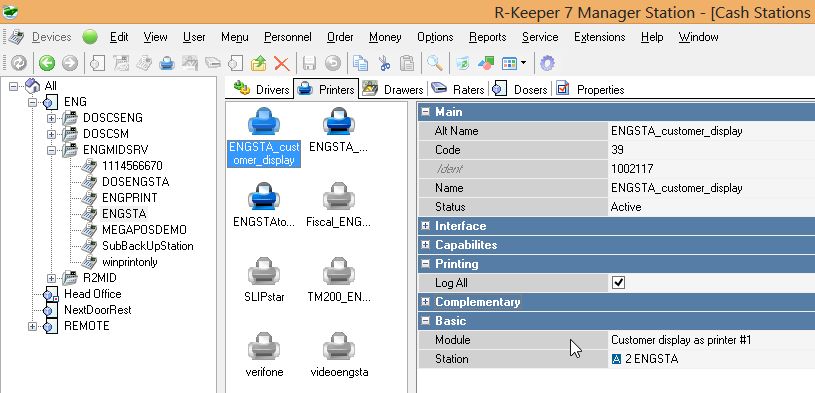Expand the R2MID tree node

point(51,279)
